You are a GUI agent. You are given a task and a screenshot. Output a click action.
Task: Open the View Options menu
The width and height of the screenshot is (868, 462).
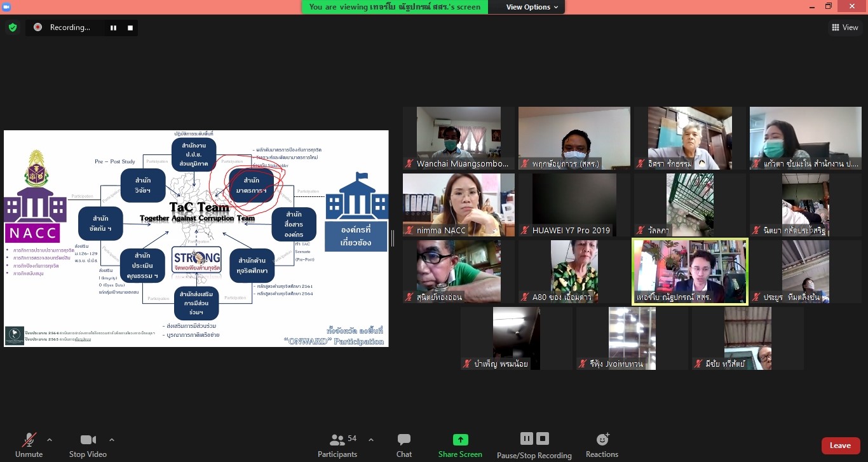[532, 7]
